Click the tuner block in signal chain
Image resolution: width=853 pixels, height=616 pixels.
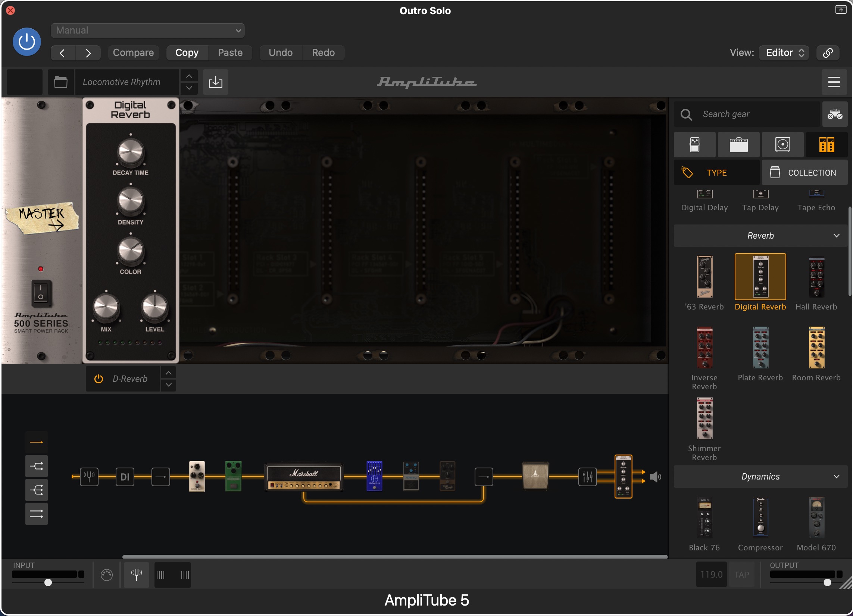89,477
